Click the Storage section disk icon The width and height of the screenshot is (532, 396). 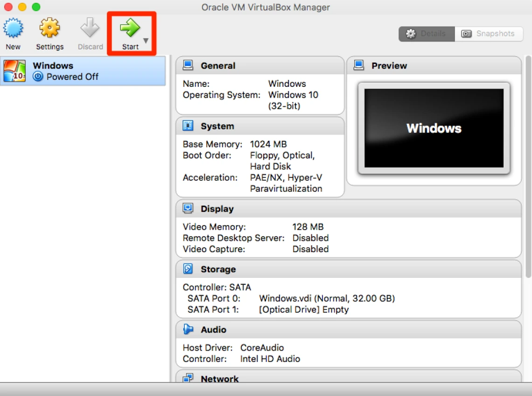(188, 269)
